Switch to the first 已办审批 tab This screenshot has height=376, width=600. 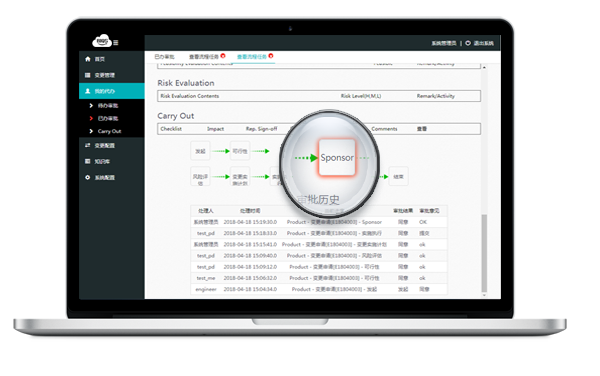click(165, 57)
